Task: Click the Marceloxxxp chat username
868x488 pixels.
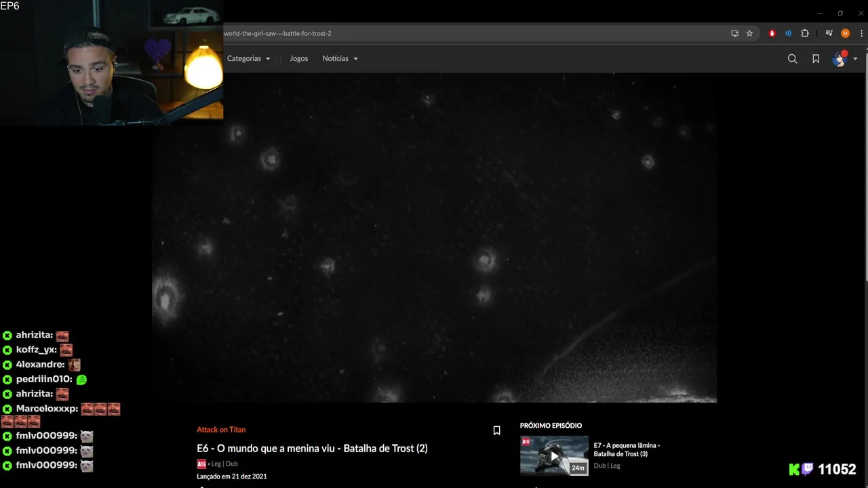Action: 47,409
